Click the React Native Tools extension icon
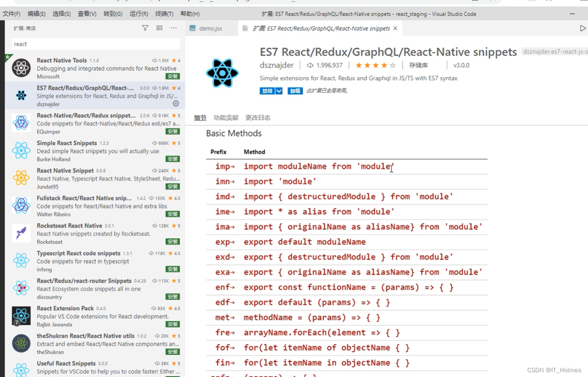 click(x=21, y=68)
